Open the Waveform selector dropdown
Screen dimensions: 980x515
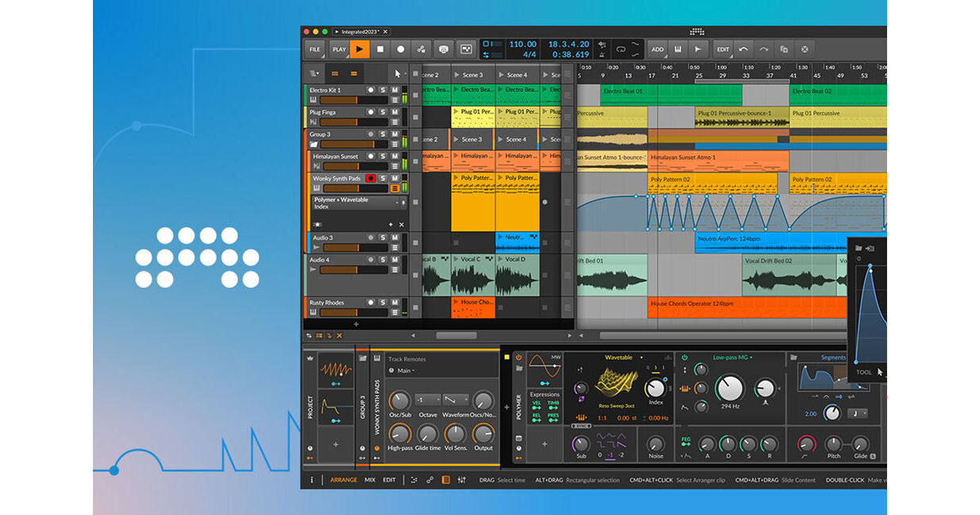click(x=456, y=400)
